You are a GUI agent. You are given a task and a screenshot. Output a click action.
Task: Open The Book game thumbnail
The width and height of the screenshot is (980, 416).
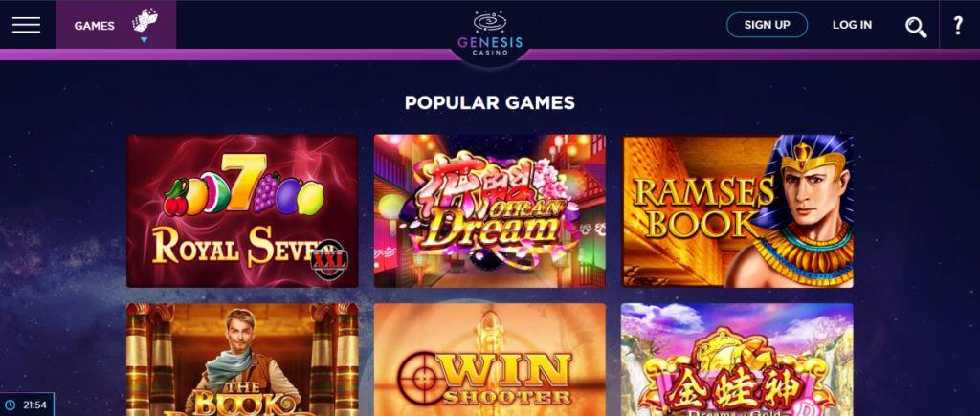(x=242, y=360)
